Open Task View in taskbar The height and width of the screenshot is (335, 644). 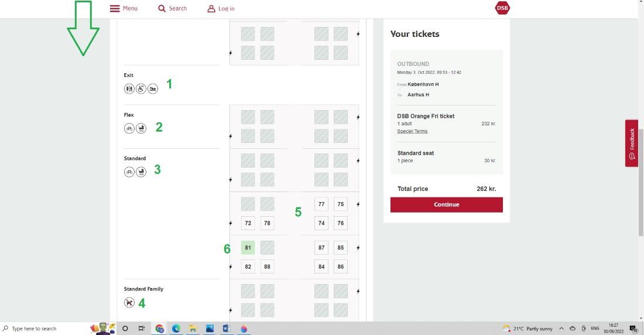click(x=141, y=329)
